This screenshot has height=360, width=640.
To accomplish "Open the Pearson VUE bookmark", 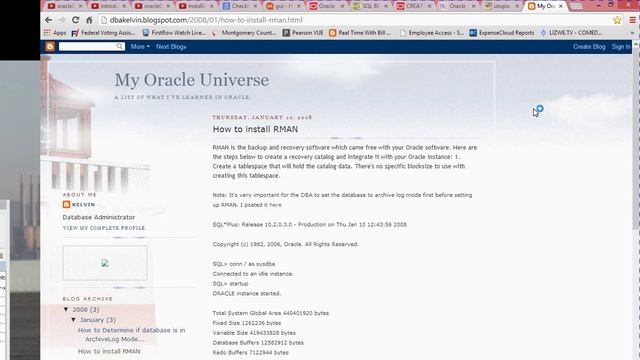I will [x=303, y=33].
